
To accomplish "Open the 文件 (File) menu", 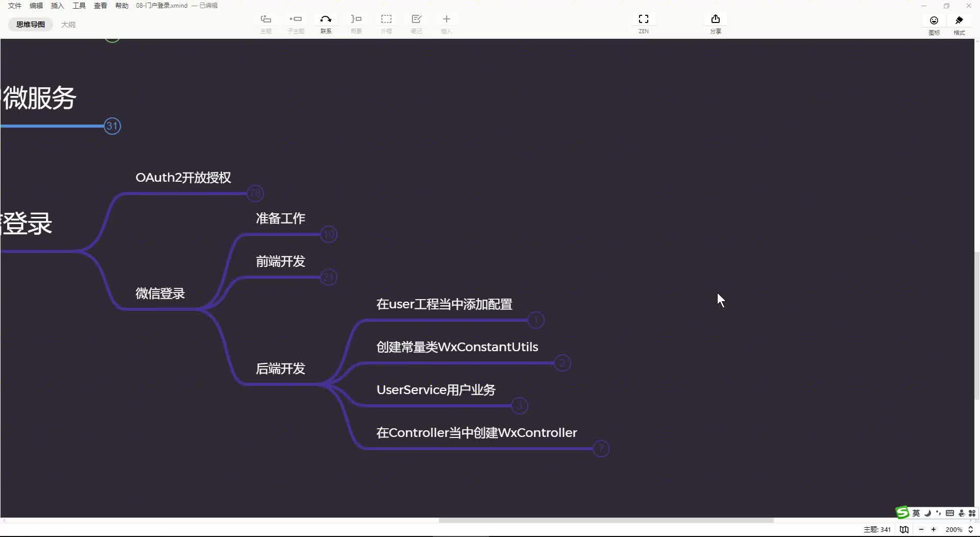I will [x=15, y=6].
